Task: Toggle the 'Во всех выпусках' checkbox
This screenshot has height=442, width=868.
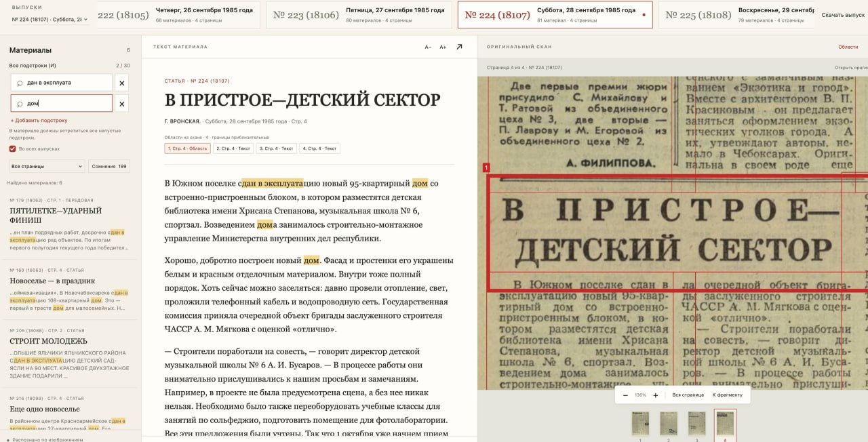Action: tap(12, 148)
